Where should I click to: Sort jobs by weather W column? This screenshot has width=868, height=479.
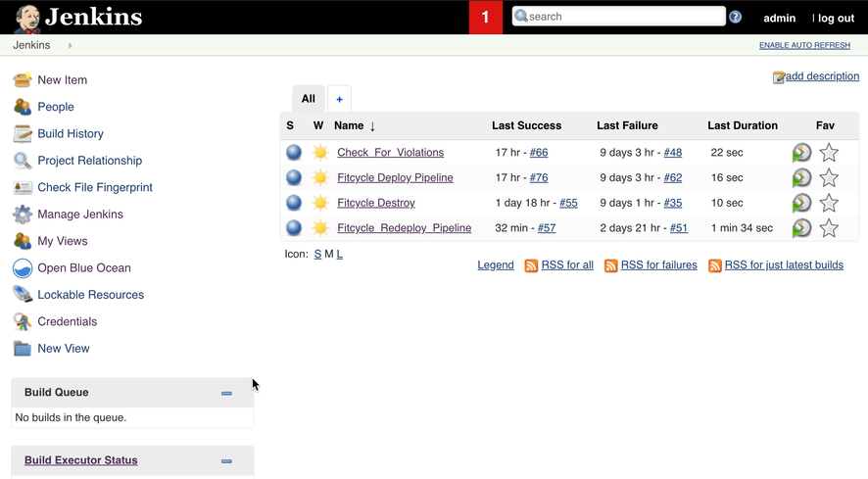pos(318,125)
